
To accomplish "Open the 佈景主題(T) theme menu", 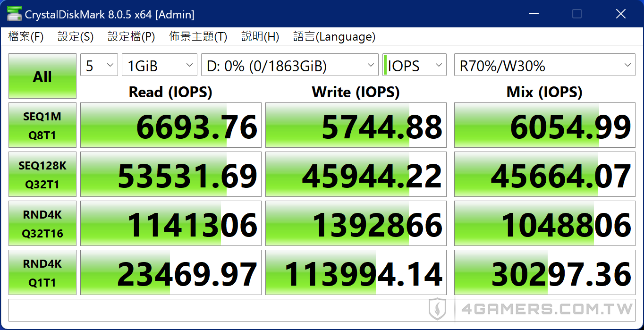I will 198,36.
